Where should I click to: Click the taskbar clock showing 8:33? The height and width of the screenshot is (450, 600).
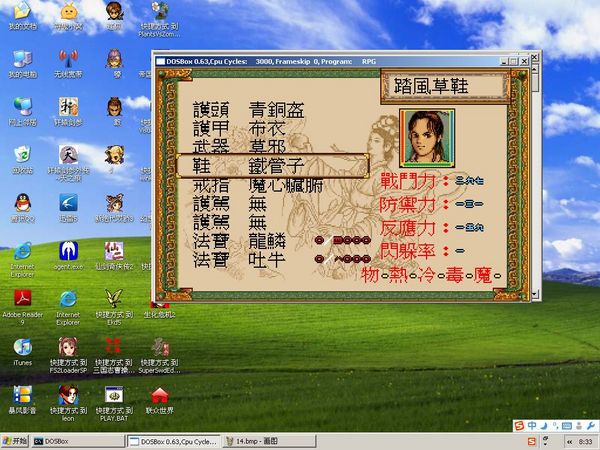pyautogui.click(x=585, y=442)
